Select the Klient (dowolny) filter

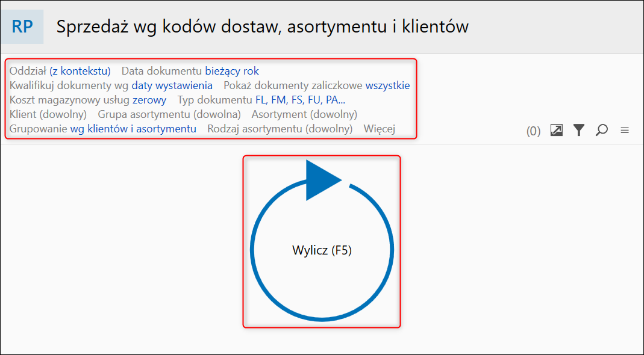48,114
